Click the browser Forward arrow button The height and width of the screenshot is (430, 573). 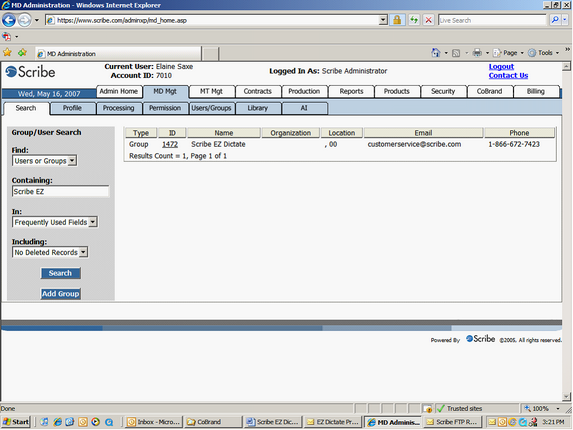[x=24, y=20]
